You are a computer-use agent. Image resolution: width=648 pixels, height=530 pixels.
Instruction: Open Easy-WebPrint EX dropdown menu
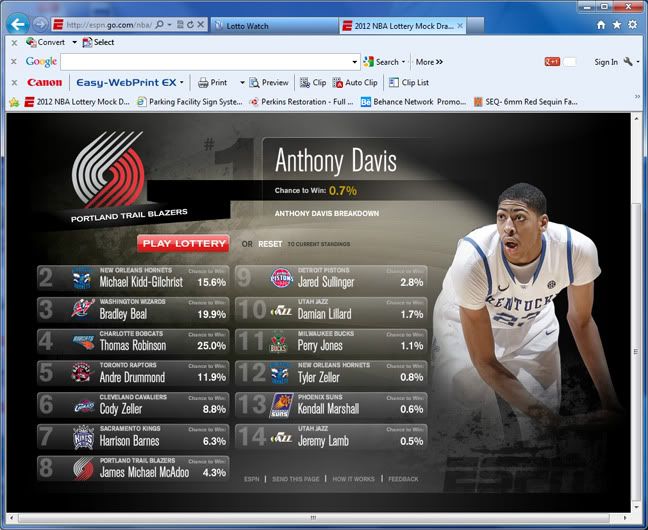point(181,83)
